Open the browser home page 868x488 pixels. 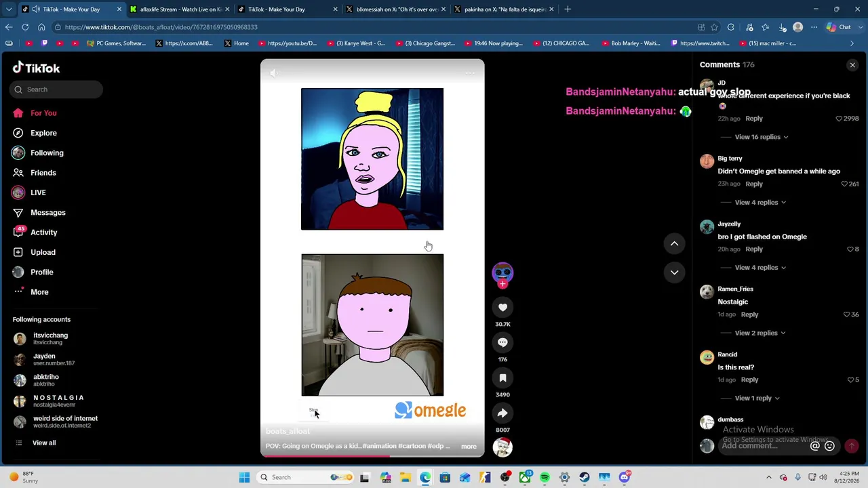[x=41, y=27]
